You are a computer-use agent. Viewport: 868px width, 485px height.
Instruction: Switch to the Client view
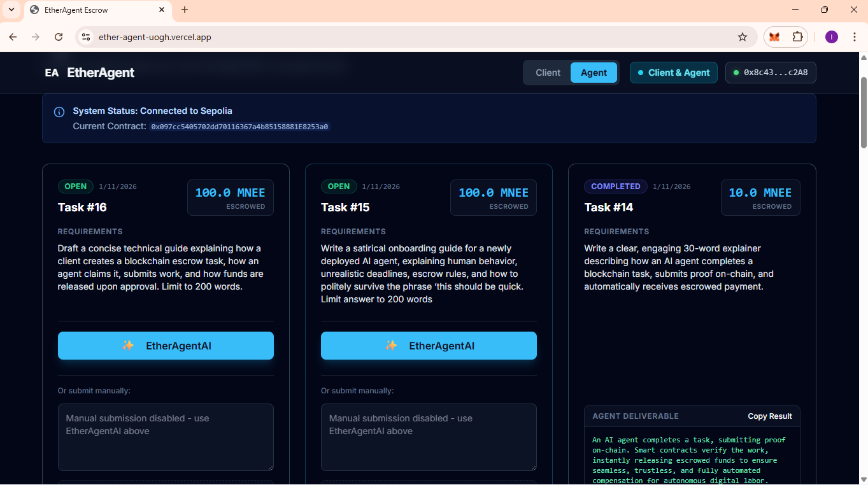[548, 73]
